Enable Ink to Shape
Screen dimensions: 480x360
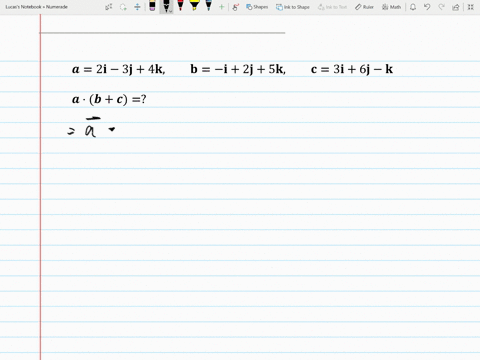[293, 7]
